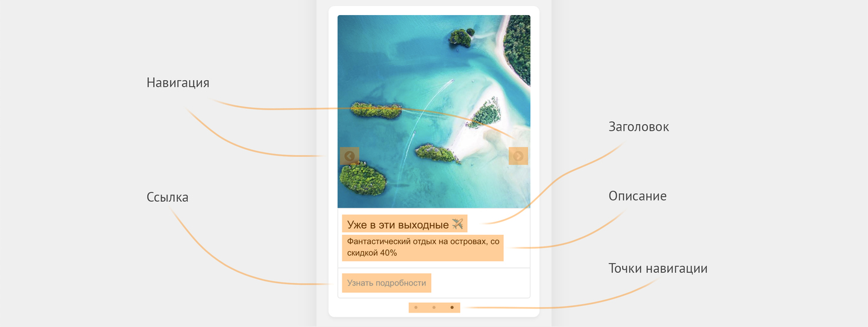Image resolution: width=868 pixels, height=327 pixels.
Task: Click the «Ссылка» annotation label
Action: tap(168, 198)
